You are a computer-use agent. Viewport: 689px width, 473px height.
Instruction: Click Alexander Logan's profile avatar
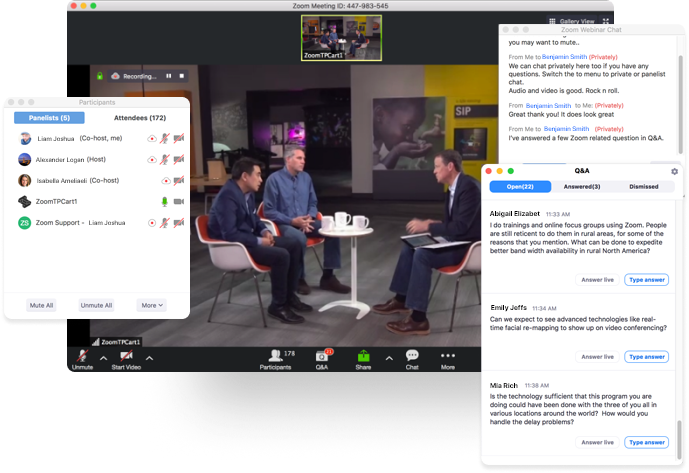click(25, 160)
